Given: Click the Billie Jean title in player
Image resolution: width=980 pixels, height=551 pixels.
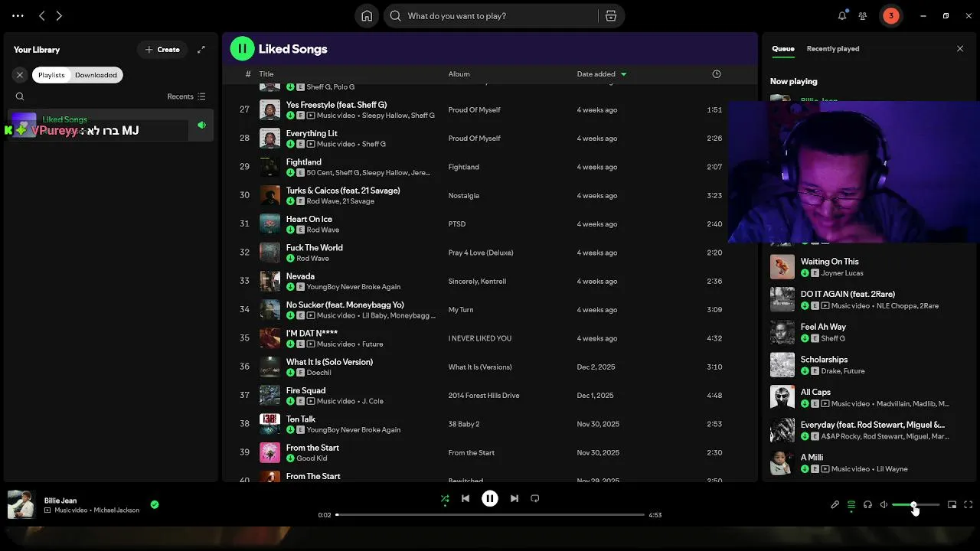Looking at the screenshot, I should point(60,500).
